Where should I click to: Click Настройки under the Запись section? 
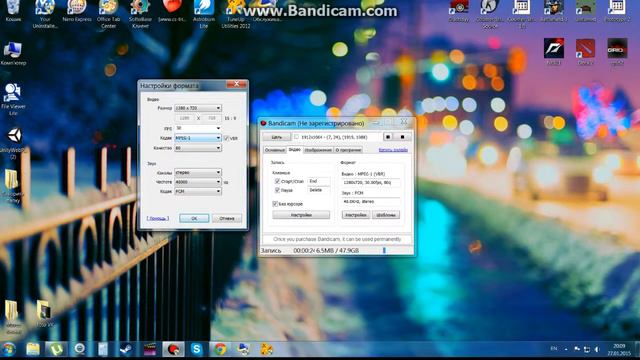tap(301, 215)
